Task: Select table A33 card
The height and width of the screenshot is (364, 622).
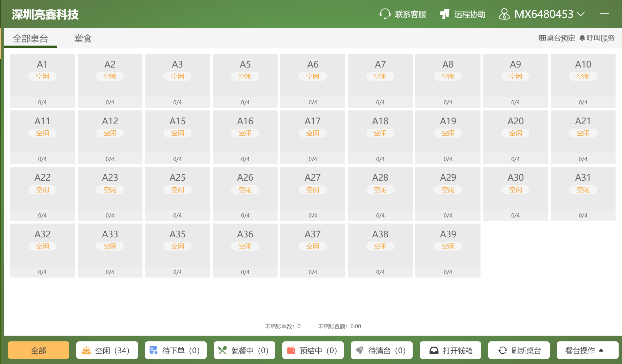Action: point(110,251)
